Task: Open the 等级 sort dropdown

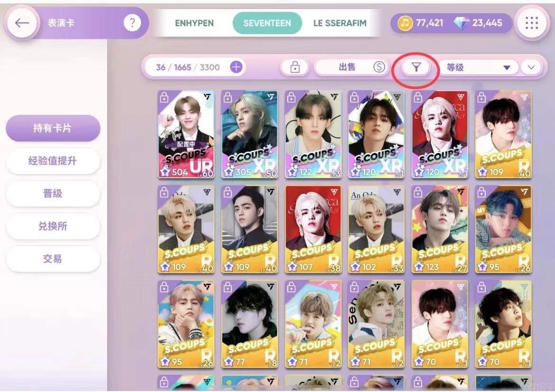Action: click(x=478, y=67)
